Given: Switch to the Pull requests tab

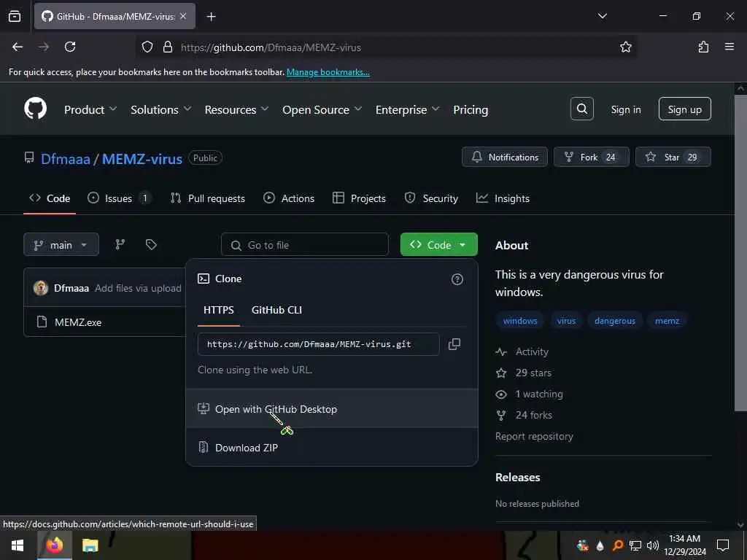Looking at the screenshot, I should coord(208,198).
